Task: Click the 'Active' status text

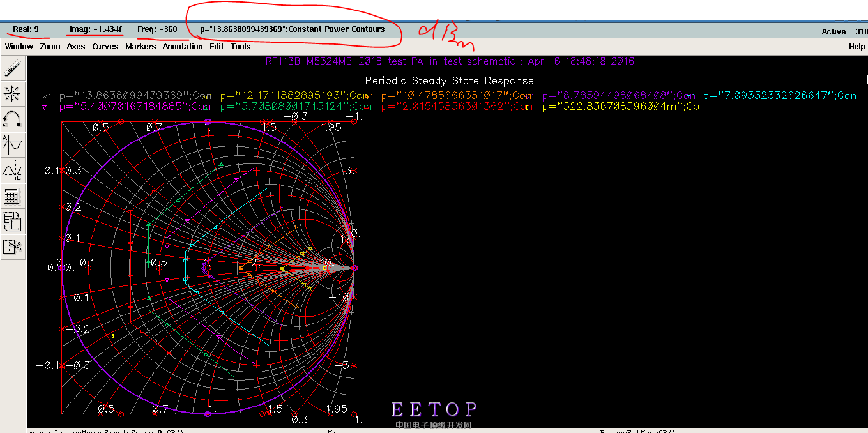Action: (x=834, y=32)
